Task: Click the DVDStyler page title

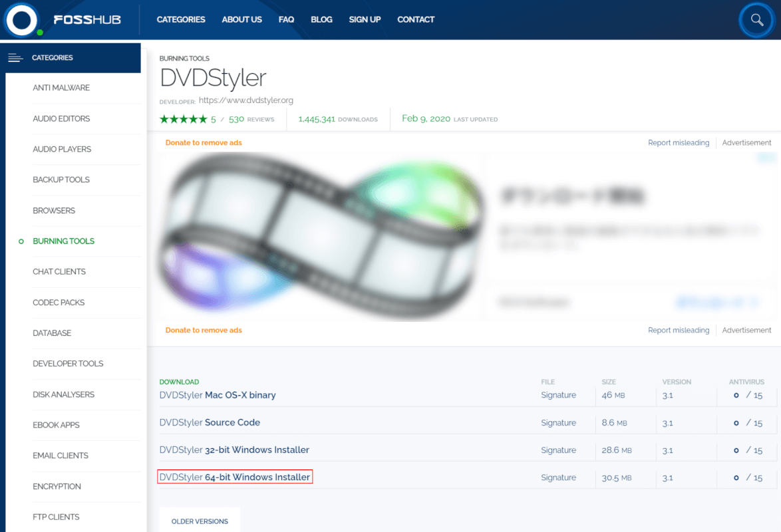Action: [x=213, y=78]
